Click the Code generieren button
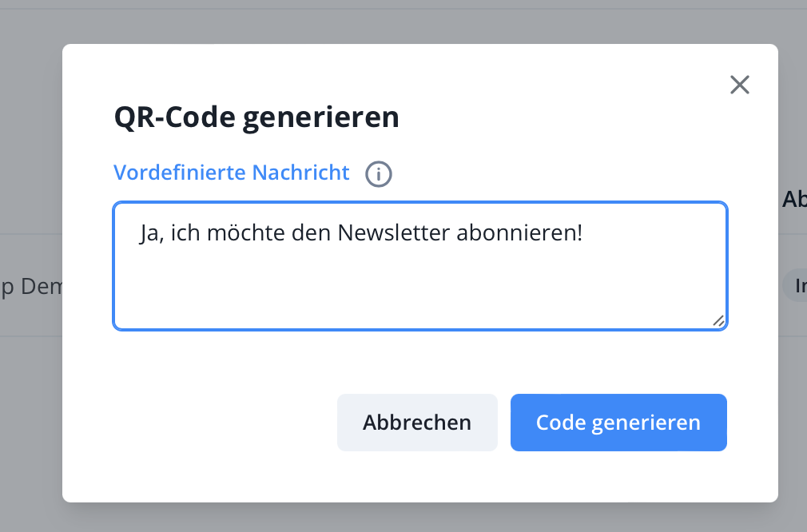 (618, 423)
